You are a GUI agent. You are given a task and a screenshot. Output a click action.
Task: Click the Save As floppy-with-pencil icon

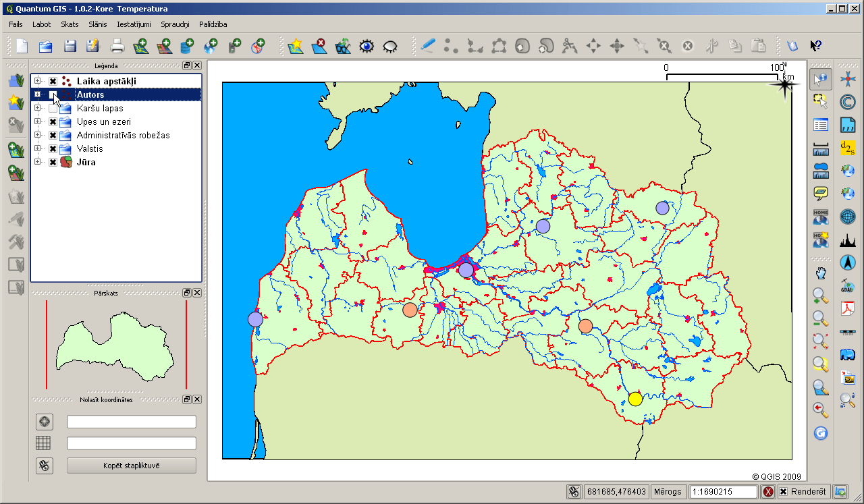coord(93,46)
